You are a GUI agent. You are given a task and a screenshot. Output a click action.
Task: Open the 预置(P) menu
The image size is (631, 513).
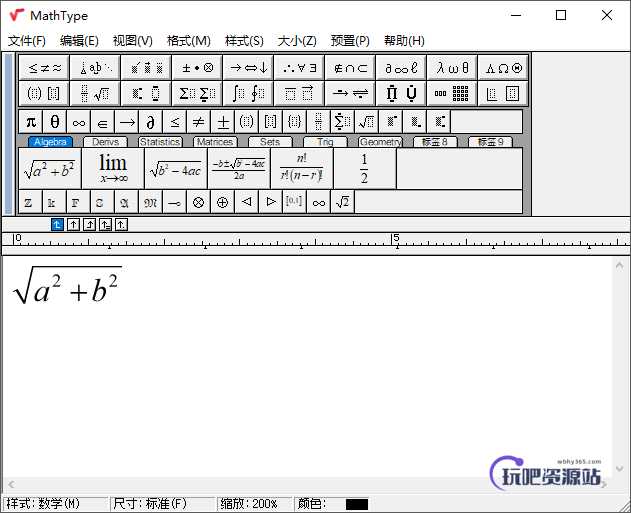click(350, 41)
